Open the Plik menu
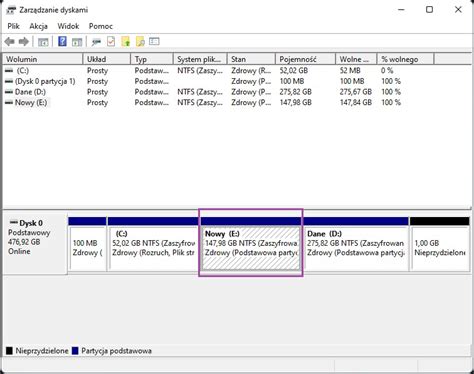 pyautogui.click(x=14, y=26)
